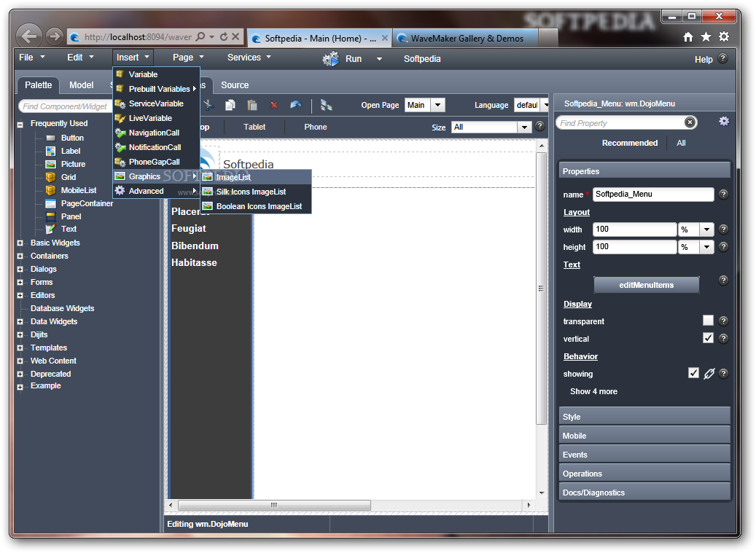The height and width of the screenshot is (553, 756).
Task: Click browser forward arrow button
Action: pyautogui.click(x=55, y=36)
